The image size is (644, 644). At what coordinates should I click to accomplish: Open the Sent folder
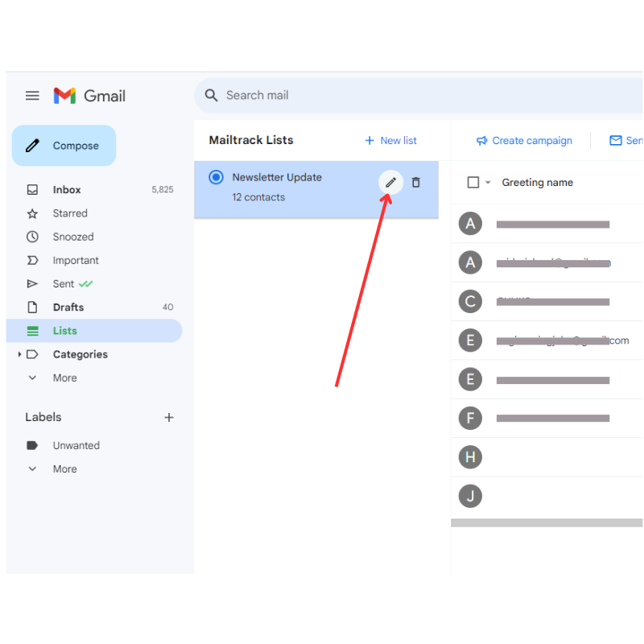click(x=94, y=283)
